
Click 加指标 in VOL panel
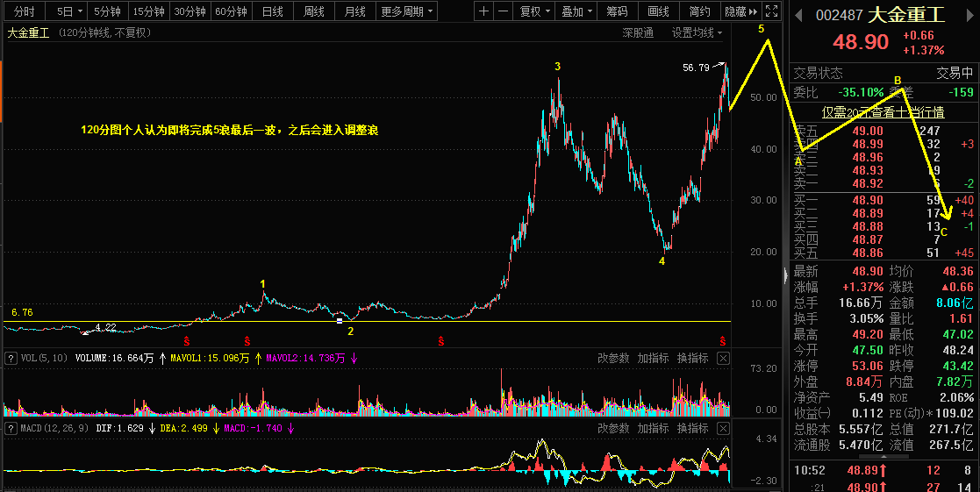coord(653,359)
